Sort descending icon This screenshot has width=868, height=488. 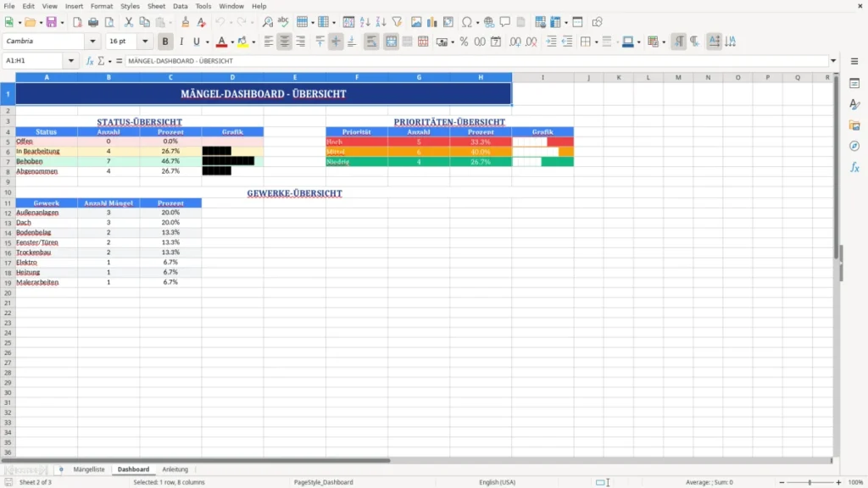(x=381, y=22)
